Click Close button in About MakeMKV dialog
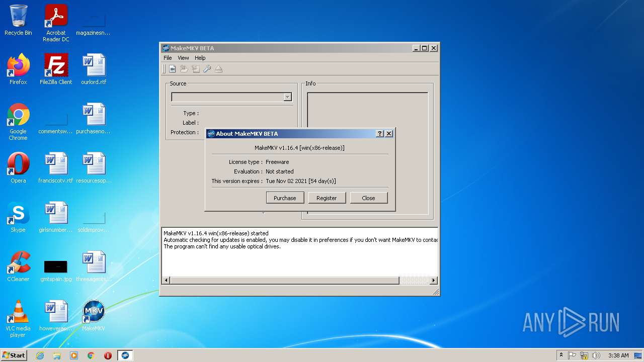The image size is (644, 362). click(369, 198)
